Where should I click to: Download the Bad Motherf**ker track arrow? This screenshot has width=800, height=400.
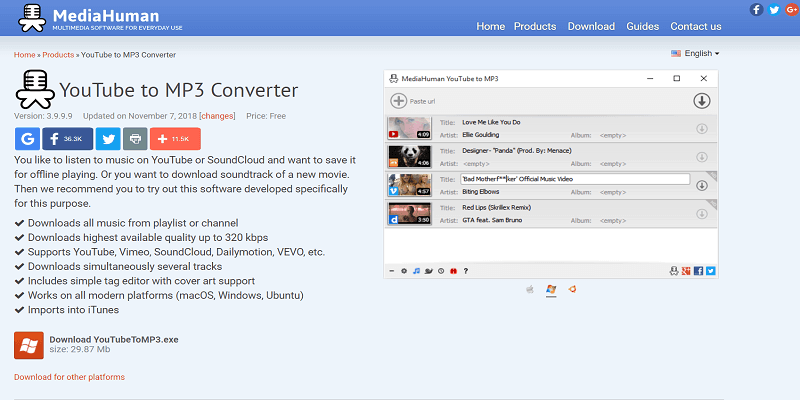pyautogui.click(x=702, y=185)
